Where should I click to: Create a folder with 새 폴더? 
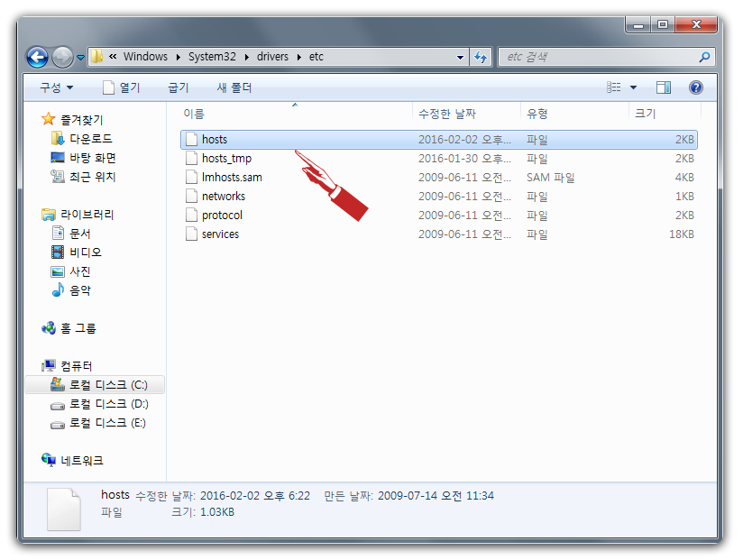pos(234,87)
